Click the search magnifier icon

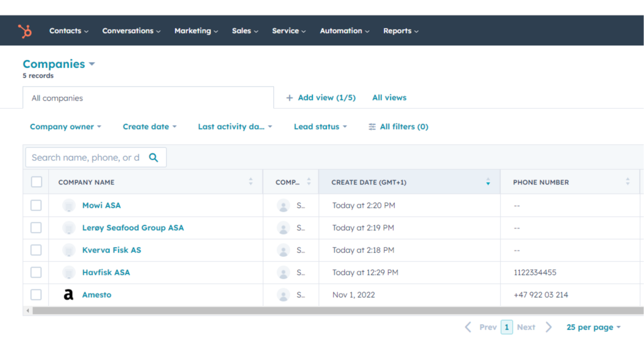coord(154,158)
